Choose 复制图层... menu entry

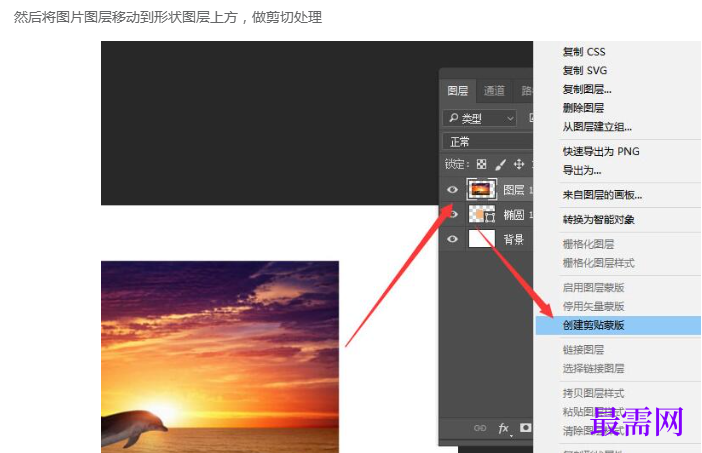tap(587, 89)
